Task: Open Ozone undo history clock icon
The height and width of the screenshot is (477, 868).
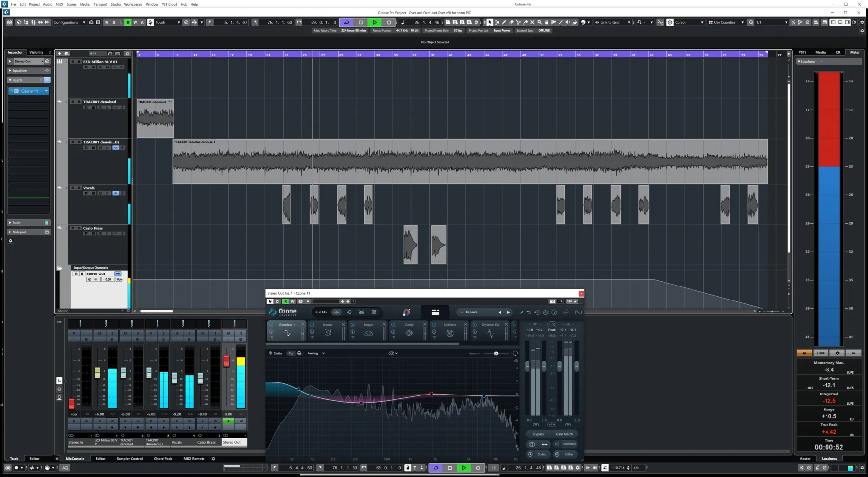Action: (x=537, y=312)
